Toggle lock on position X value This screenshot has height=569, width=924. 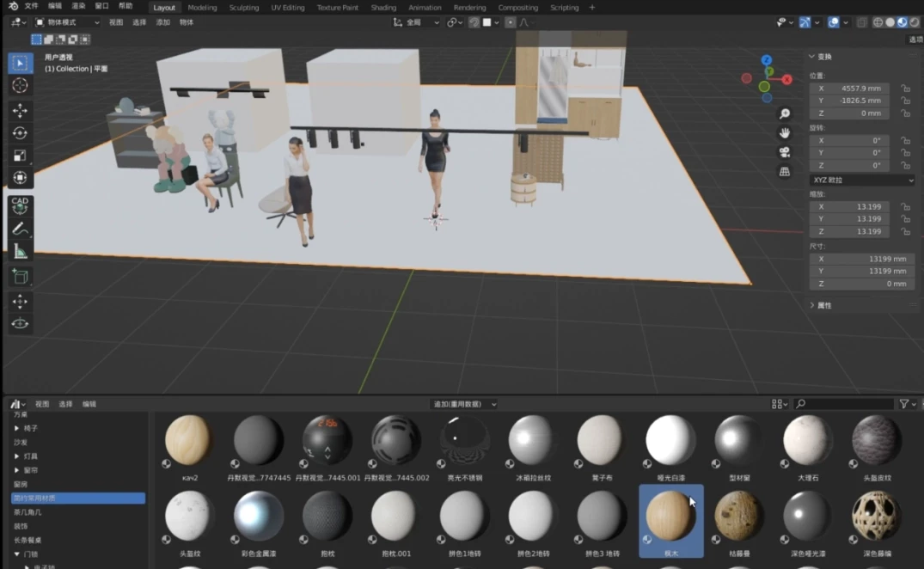(905, 89)
